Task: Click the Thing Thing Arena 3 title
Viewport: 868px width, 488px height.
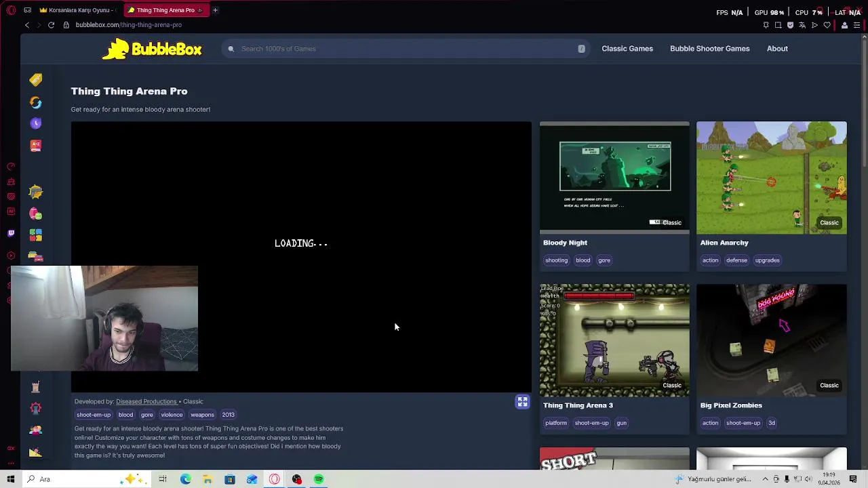Action: tap(578, 405)
